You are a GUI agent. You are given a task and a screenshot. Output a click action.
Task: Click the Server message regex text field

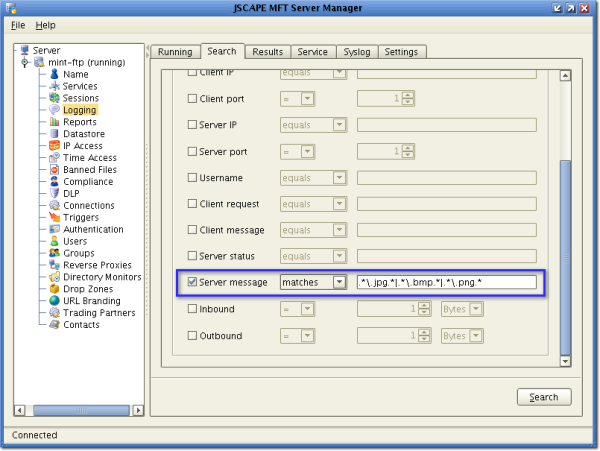pyautogui.click(x=447, y=282)
